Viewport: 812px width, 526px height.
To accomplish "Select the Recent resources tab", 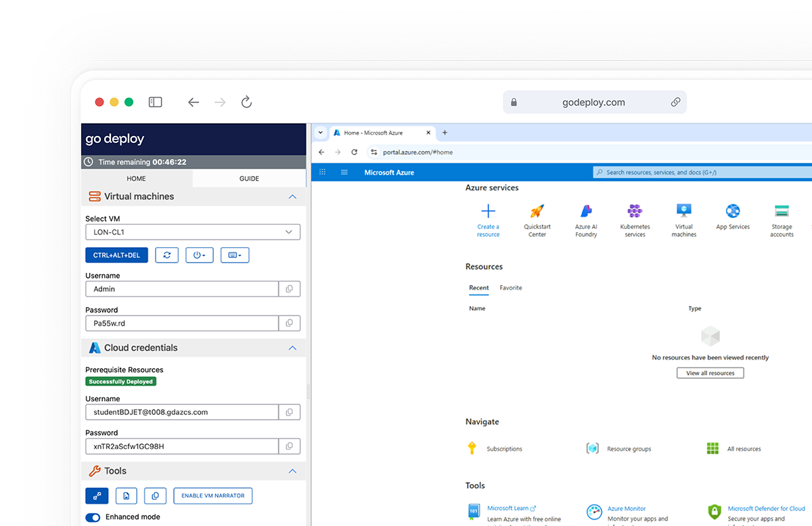I will (x=479, y=288).
